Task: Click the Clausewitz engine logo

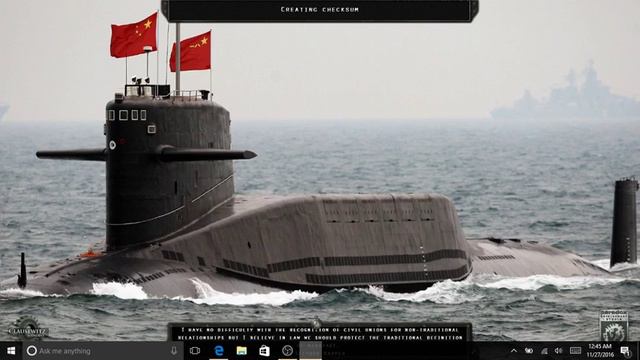Action: point(28,328)
